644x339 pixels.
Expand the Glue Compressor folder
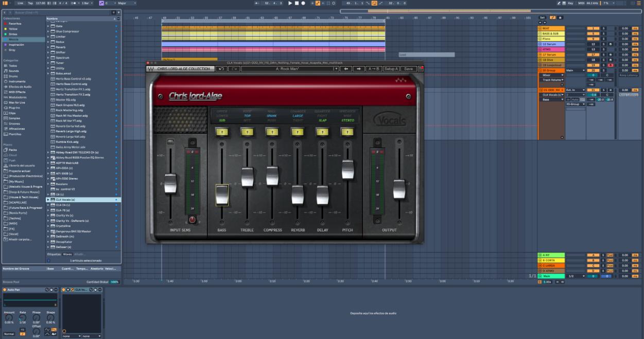[x=48, y=31]
